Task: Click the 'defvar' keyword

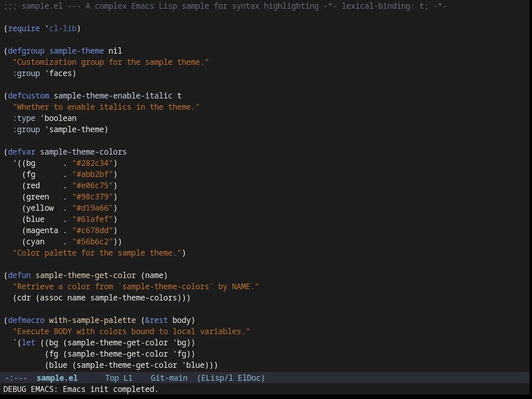Action: coord(22,152)
